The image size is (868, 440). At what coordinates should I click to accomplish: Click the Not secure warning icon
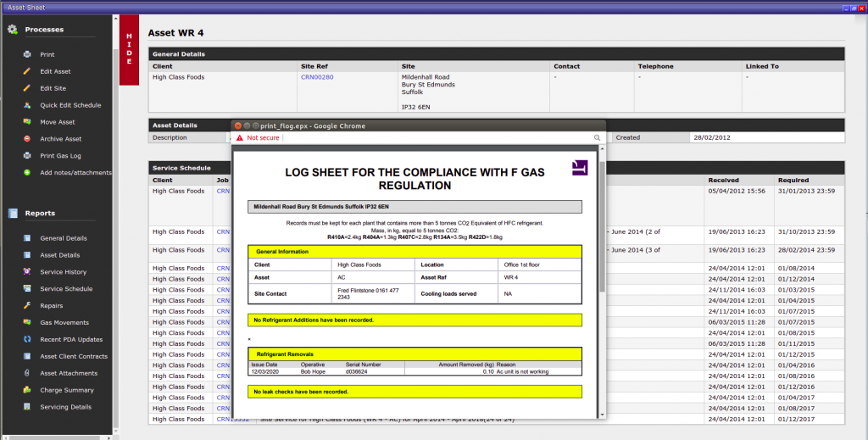point(240,138)
